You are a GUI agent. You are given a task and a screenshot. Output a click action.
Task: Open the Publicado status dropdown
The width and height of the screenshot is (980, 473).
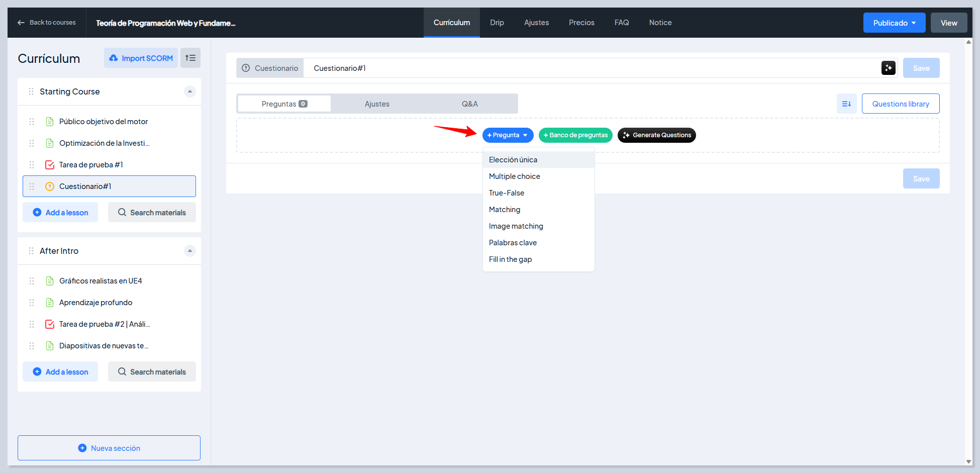pyautogui.click(x=894, y=23)
